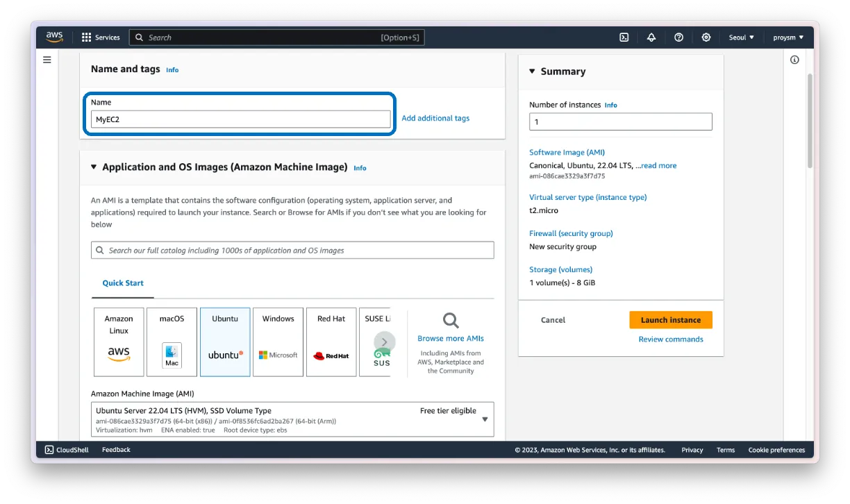The height and width of the screenshot is (504, 850).
Task: Click the New security group text
Action: click(562, 246)
